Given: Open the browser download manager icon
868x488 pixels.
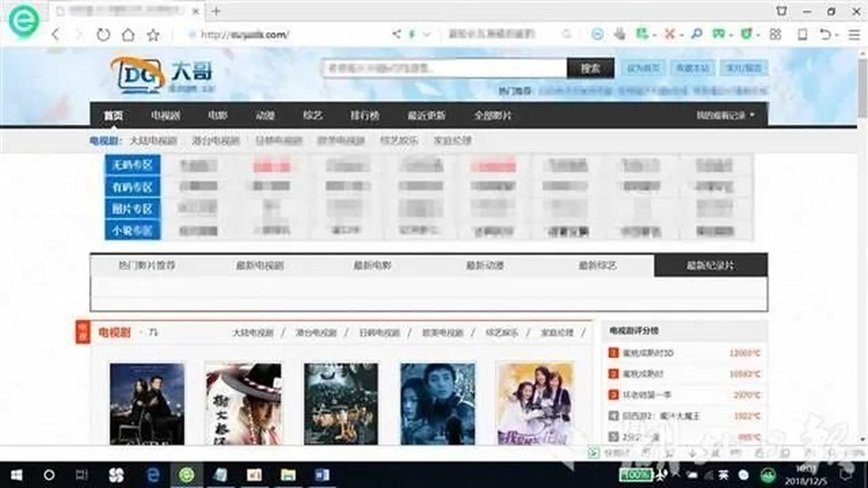Looking at the screenshot, I should 620,34.
